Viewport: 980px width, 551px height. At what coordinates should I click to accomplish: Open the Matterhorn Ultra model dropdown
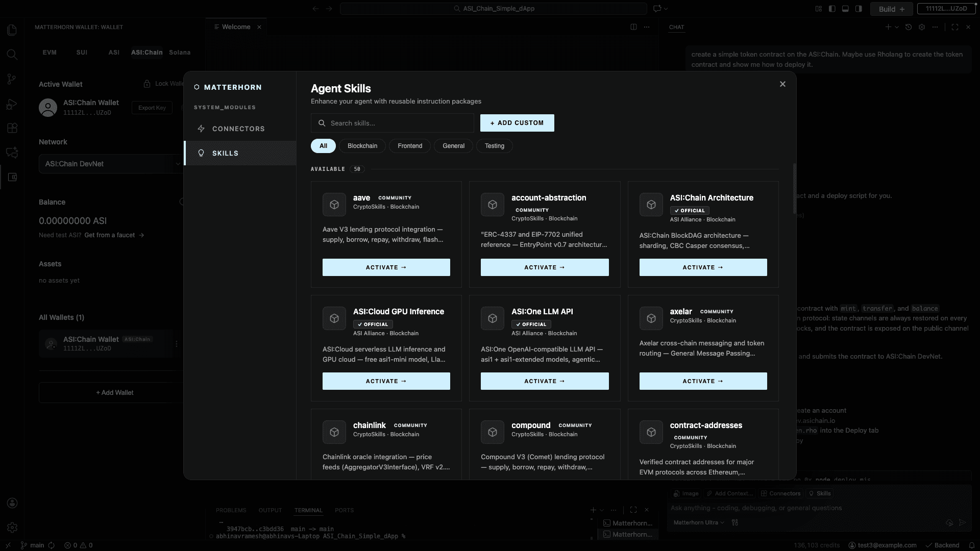click(x=699, y=522)
